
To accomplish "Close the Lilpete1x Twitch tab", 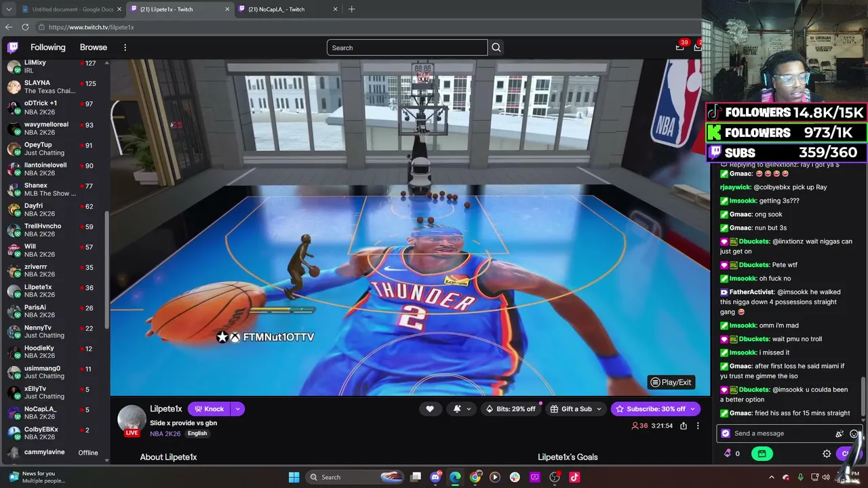I will pyautogui.click(x=226, y=9).
